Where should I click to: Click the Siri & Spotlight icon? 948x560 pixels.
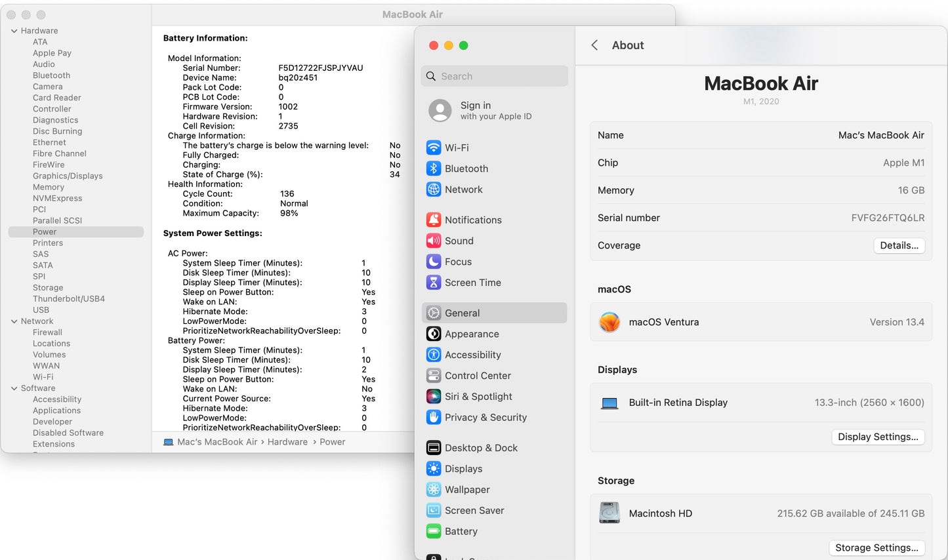coord(434,397)
